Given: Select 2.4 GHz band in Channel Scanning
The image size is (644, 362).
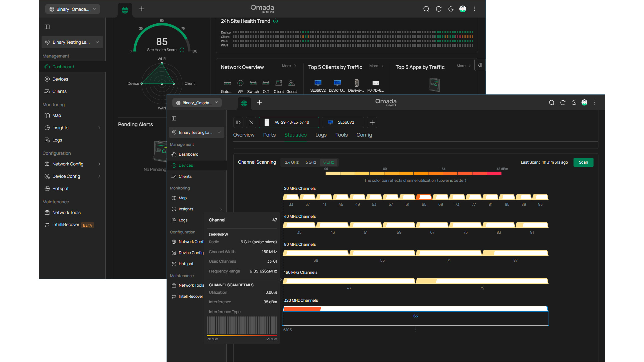Looking at the screenshot, I should click(x=292, y=162).
